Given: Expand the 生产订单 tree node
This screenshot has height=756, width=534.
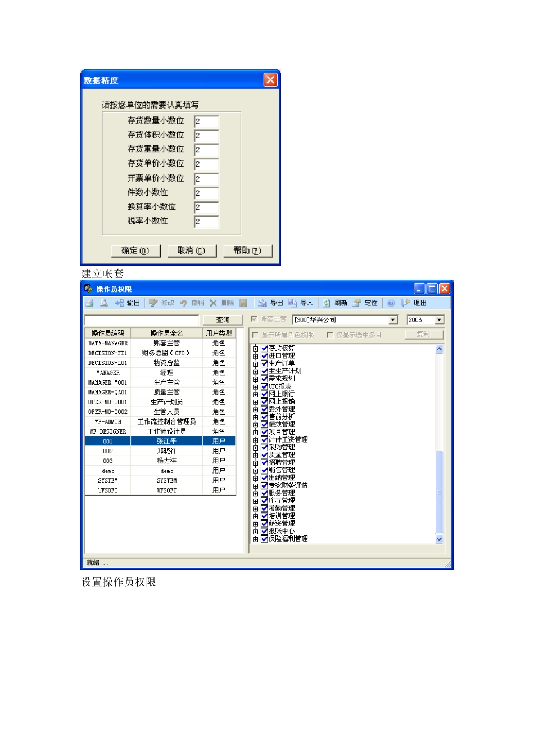Looking at the screenshot, I should click(x=256, y=364).
